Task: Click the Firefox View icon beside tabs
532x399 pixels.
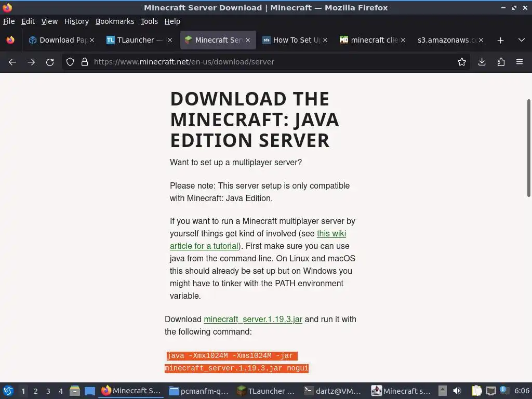Action: [x=10, y=40]
